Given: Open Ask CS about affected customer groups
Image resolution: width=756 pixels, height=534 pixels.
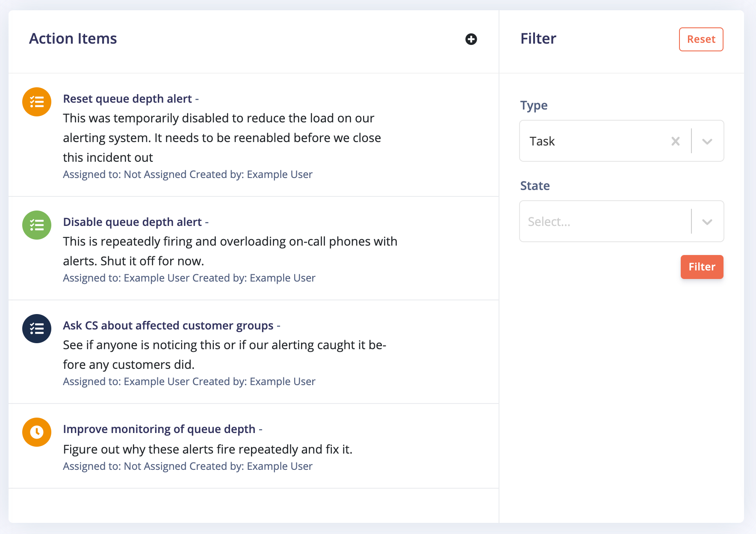Looking at the screenshot, I should [x=168, y=326].
